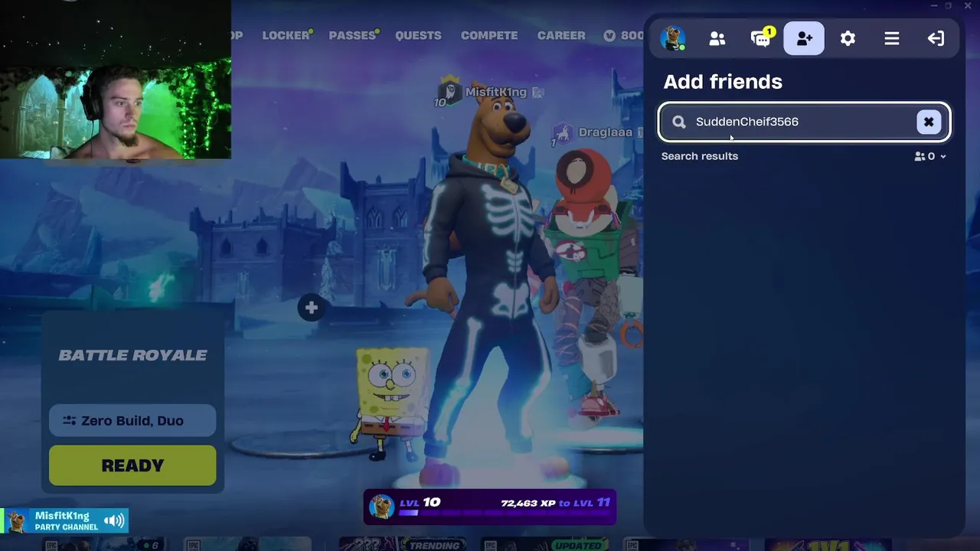Clear the friend search text
This screenshot has width=980, height=551.
click(x=929, y=122)
